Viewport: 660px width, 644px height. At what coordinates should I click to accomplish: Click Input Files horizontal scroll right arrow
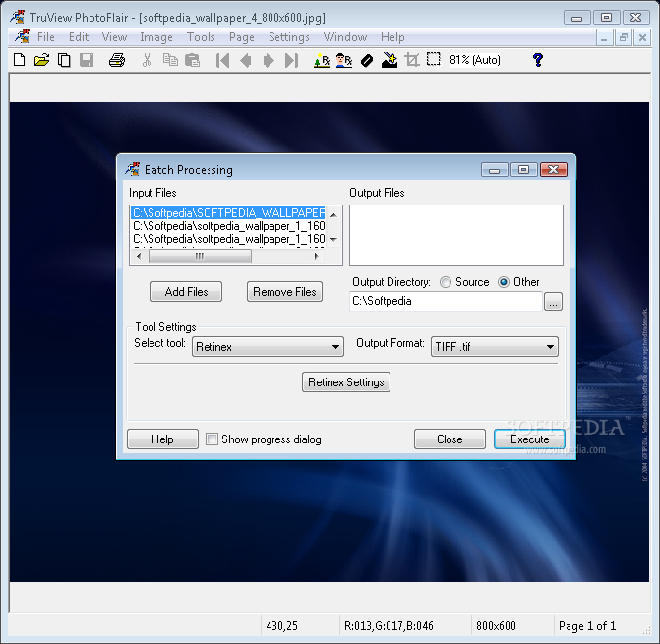click(316, 256)
